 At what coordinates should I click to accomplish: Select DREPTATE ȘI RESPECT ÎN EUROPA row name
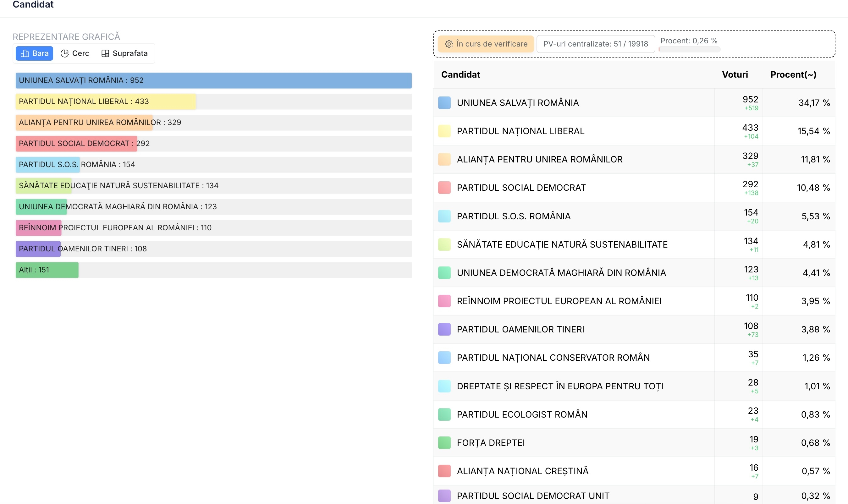[x=560, y=386]
